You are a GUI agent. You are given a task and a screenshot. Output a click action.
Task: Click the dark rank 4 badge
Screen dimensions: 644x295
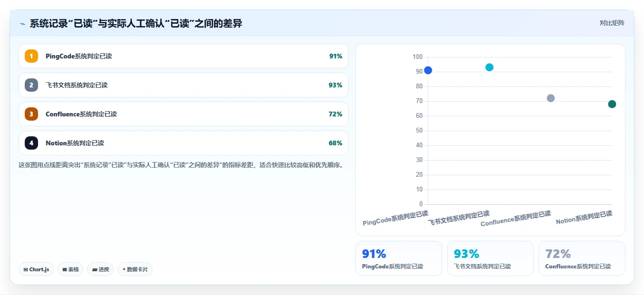point(31,143)
